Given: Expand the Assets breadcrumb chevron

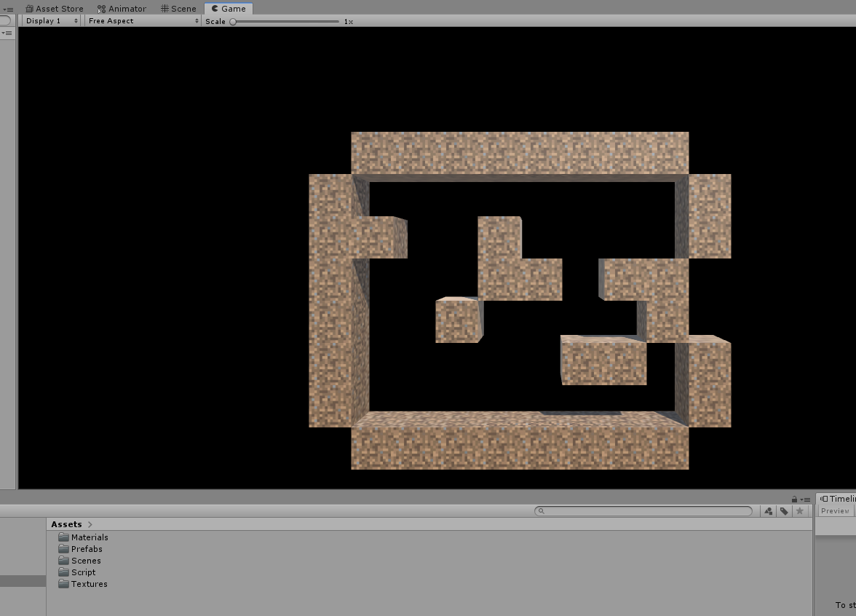Looking at the screenshot, I should 90,524.
